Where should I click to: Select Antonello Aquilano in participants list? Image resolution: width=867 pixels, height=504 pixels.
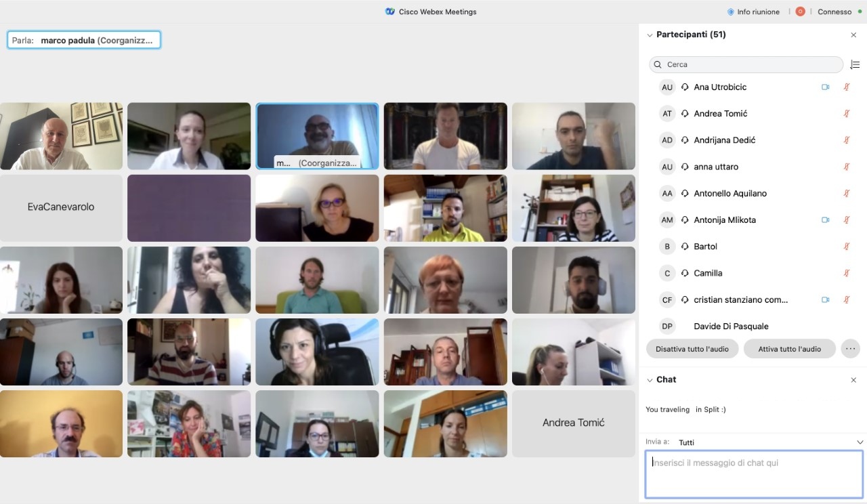point(730,194)
